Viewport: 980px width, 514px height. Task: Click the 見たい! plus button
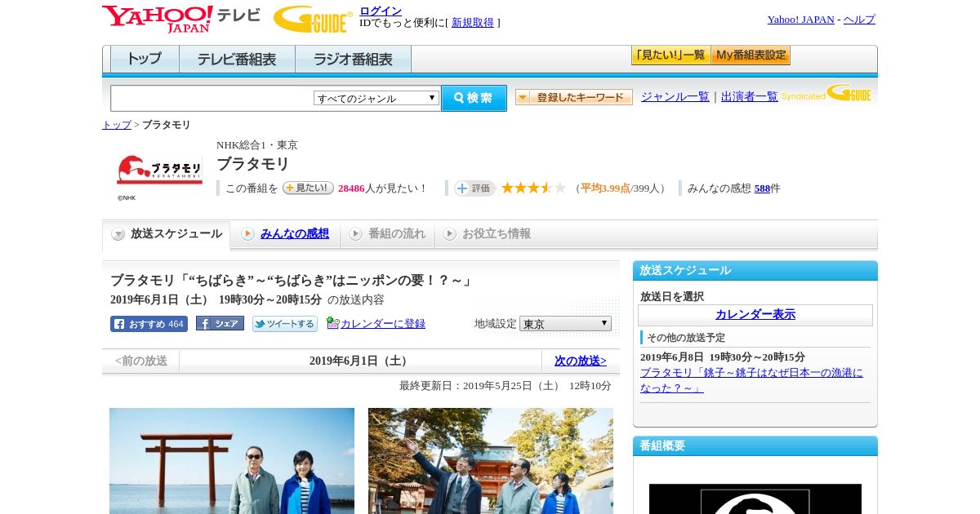tap(308, 188)
